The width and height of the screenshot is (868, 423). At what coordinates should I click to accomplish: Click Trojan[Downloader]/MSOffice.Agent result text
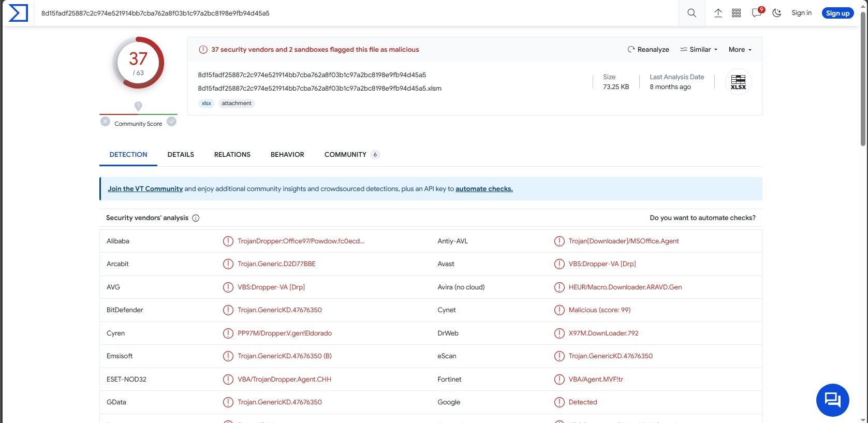click(x=624, y=241)
